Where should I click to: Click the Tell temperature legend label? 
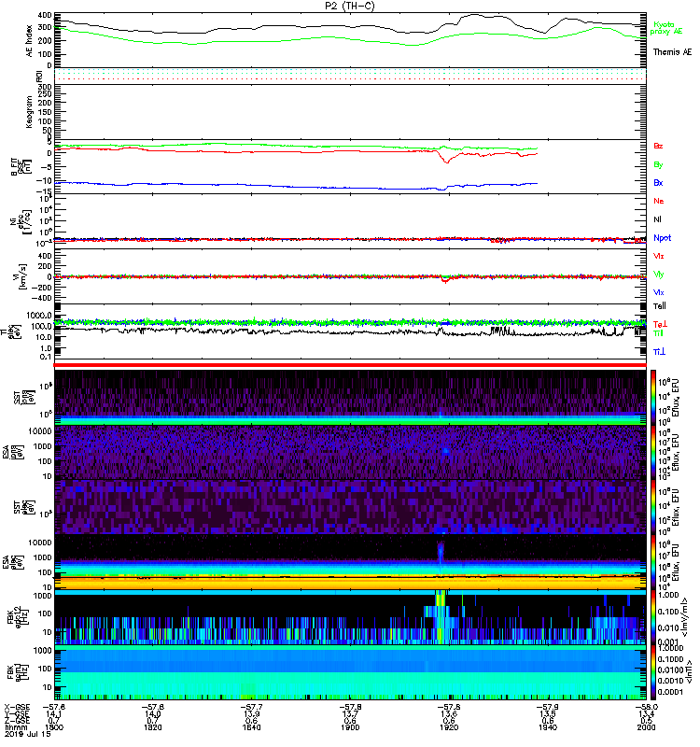tap(660, 306)
